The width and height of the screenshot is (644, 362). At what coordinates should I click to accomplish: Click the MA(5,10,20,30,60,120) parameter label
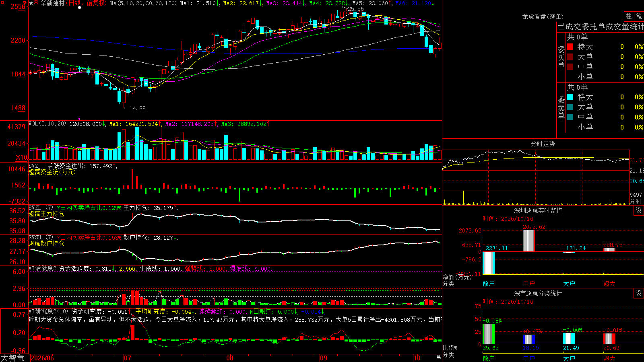[x=143, y=3]
